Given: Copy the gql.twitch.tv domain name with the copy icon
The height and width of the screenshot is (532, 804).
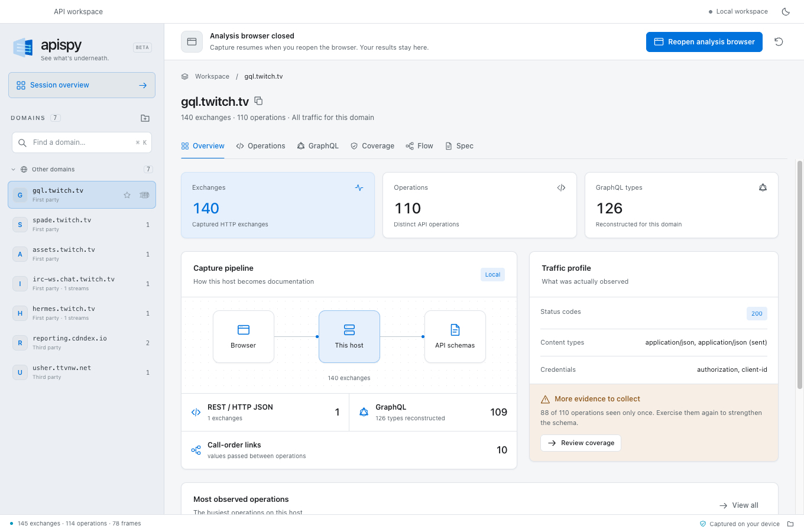Looking at the screenshot, I should pyautogui.click(x=258, y=101).
